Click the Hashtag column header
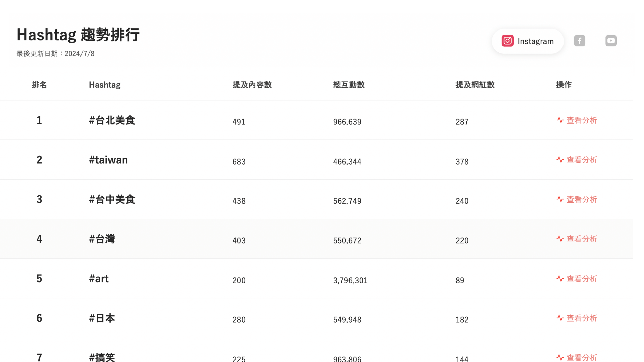Image resolution: width=644 pixels, height=362 pixels. 105,85
